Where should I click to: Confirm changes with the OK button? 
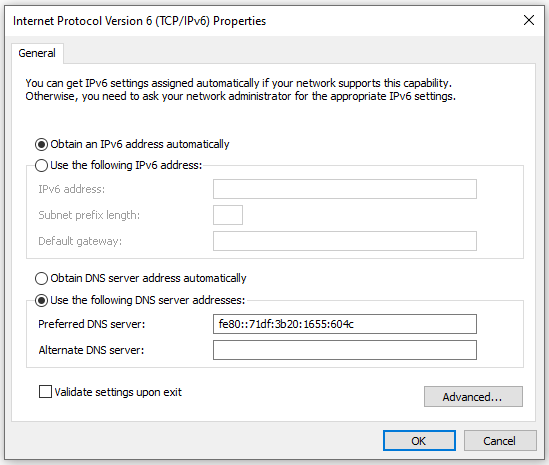point(419,440)
